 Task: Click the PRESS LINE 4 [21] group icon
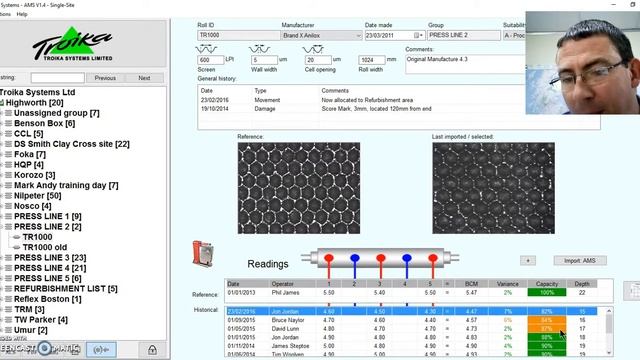tap(9, 268)
